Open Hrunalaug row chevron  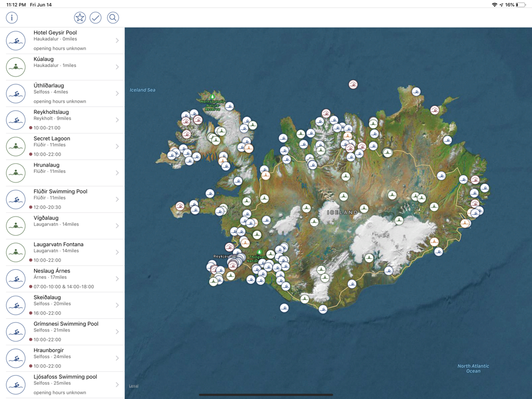click(117, 173)
